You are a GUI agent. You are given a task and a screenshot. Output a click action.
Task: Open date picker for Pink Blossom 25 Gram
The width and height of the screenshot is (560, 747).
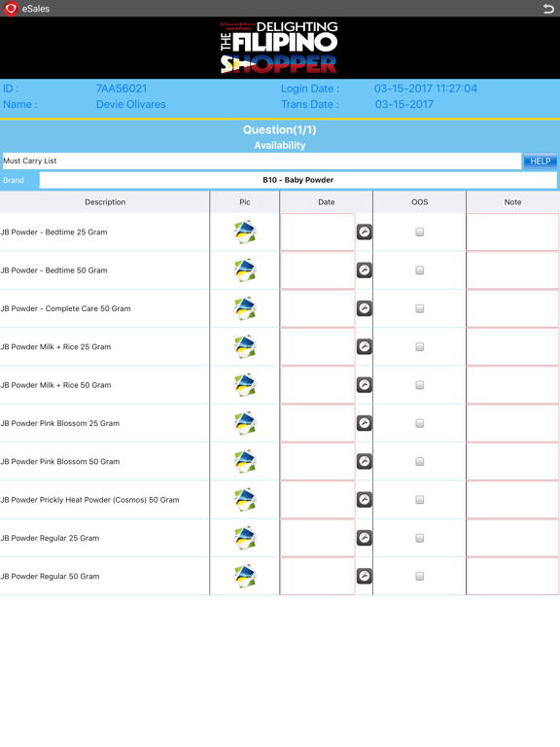point(365,423)
